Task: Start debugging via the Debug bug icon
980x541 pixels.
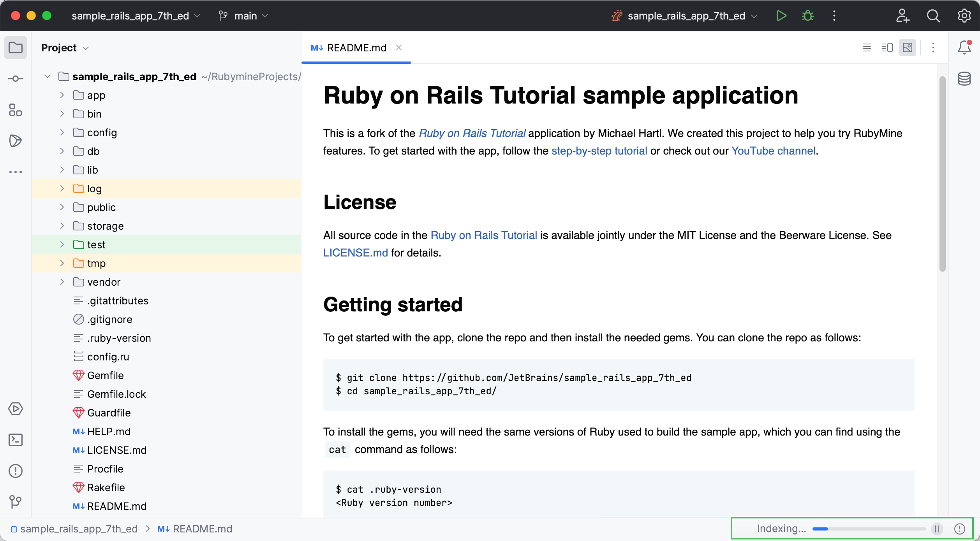Action: (807, 16)
